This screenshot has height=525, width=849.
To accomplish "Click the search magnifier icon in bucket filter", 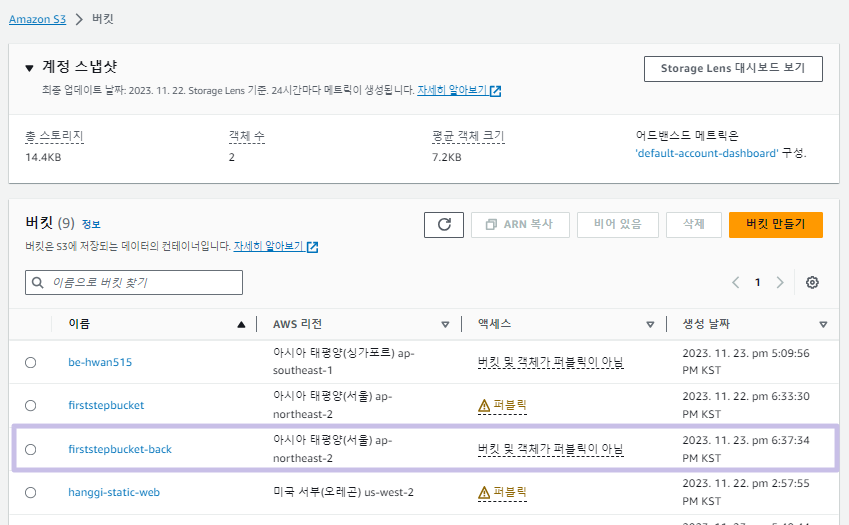I will coord(37,283).
